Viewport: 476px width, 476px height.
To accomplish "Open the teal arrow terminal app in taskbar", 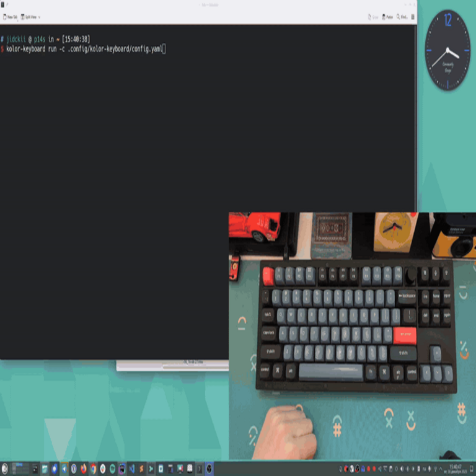I will tap(151, 469).
